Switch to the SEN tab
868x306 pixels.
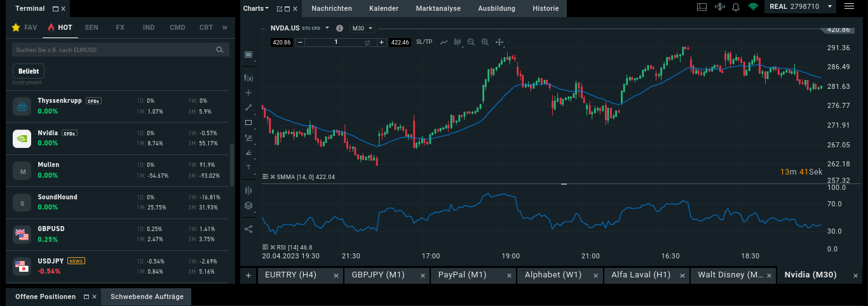click(92, 28)
